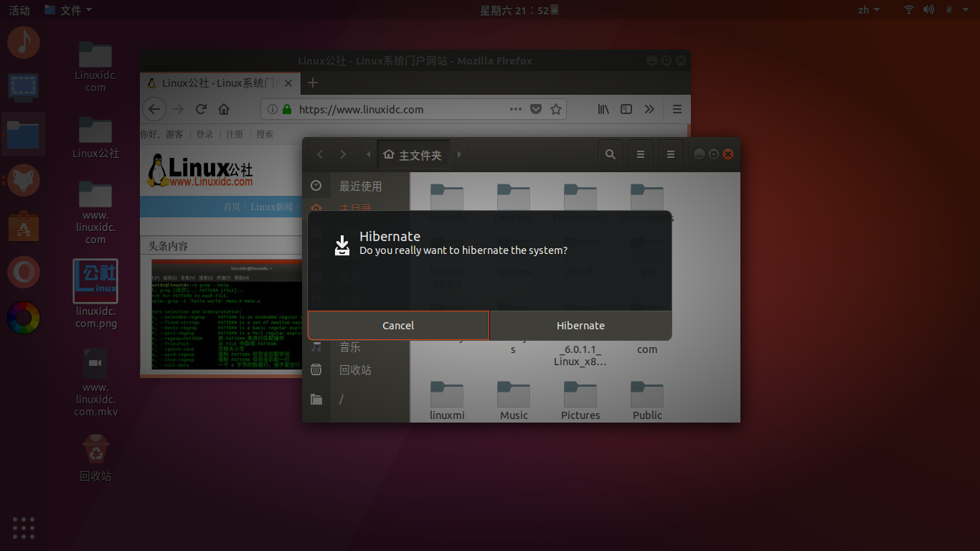Open Files window hamburger menu
This screenshot has height=551, width=980.
[671, 154]
